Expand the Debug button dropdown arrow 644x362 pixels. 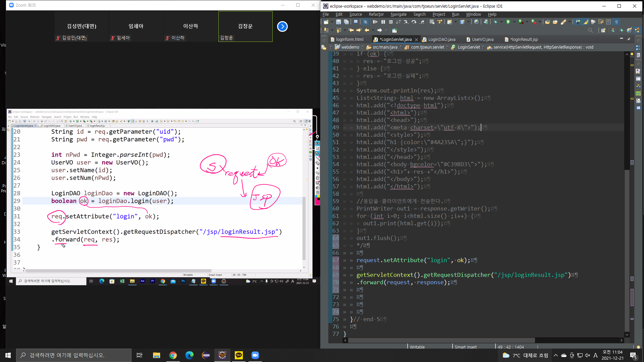(x=501, y=22)
